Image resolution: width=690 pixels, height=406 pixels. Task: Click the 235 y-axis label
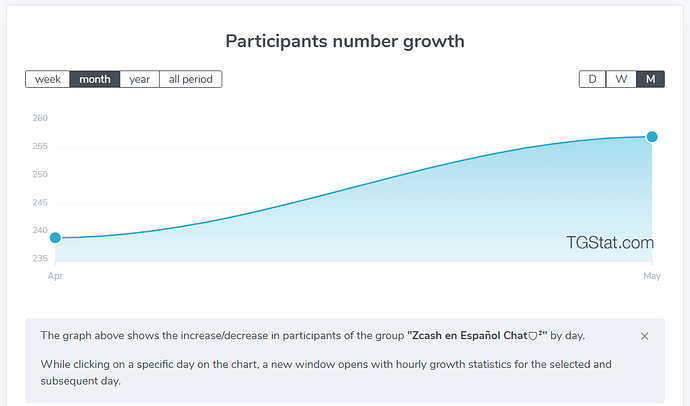tap(40, 258)
